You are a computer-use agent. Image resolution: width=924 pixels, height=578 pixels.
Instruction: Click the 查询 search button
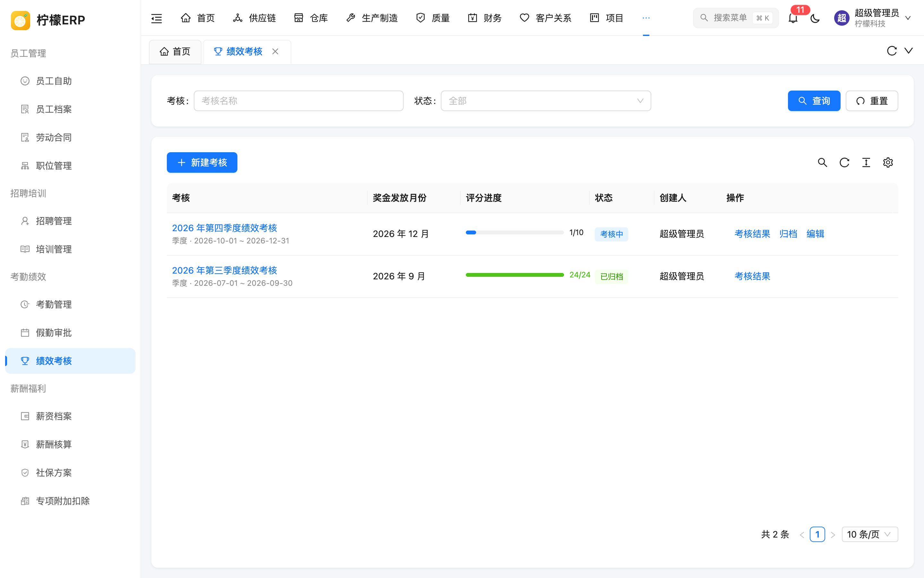pyautogui.click(x=814, y=101)
